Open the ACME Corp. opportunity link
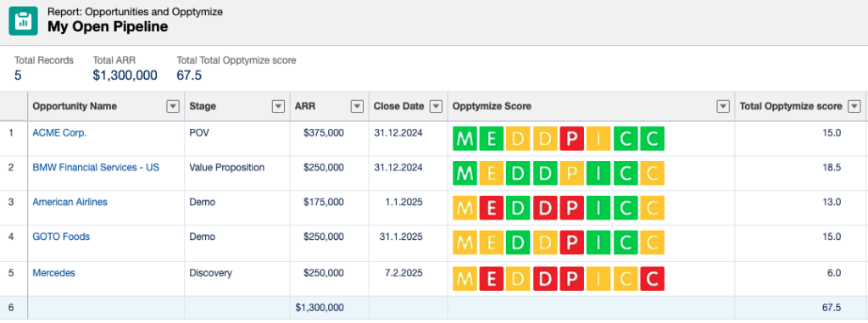The height and width of the screenshot is (323, 868). click(60, 133)
